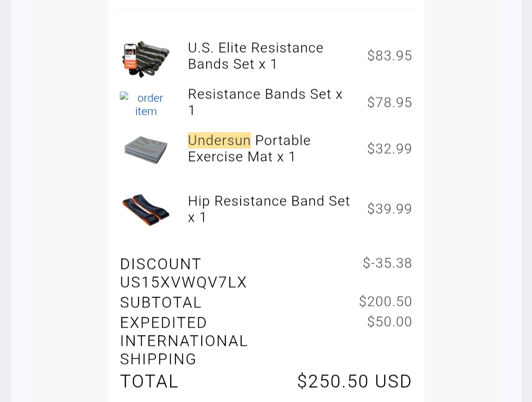Select the 'Resistance Bands Set x 1' item name

(265, 102)
